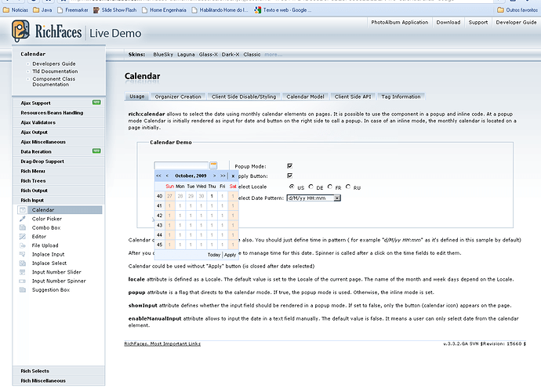The width and height of the screenshot is (541, 392).
Task: Click the Color Picker eyedropper icon
Action: pyautogui.click(x=23, y=219)
